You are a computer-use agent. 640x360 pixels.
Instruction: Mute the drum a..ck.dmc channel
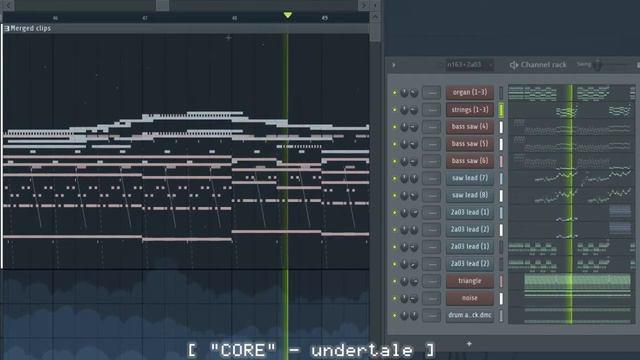point(395,316)
